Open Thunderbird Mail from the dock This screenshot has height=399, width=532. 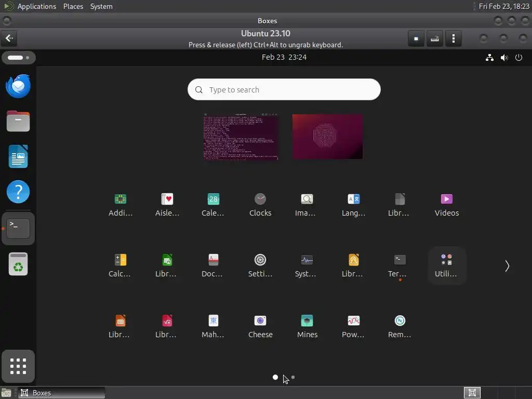18,86
